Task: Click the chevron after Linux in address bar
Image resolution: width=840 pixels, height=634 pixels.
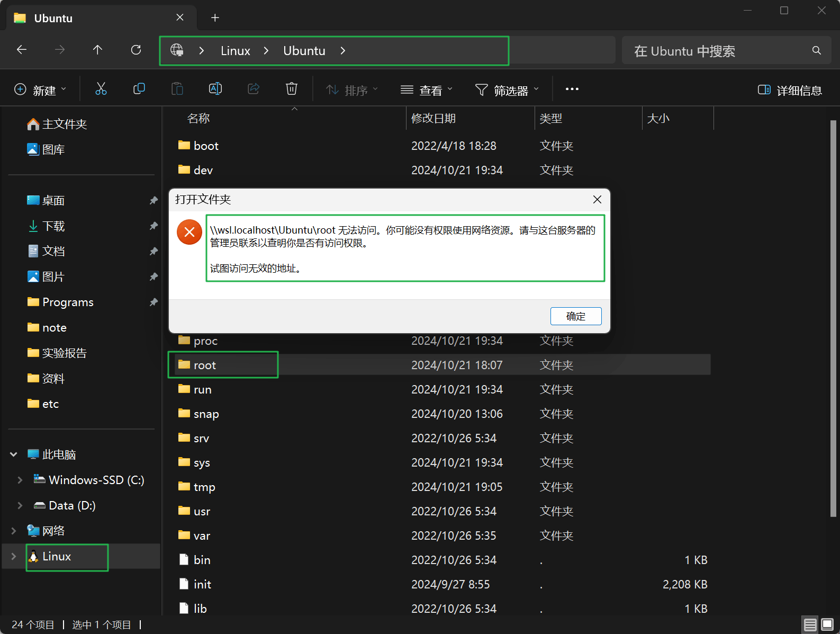Action: 266,51
